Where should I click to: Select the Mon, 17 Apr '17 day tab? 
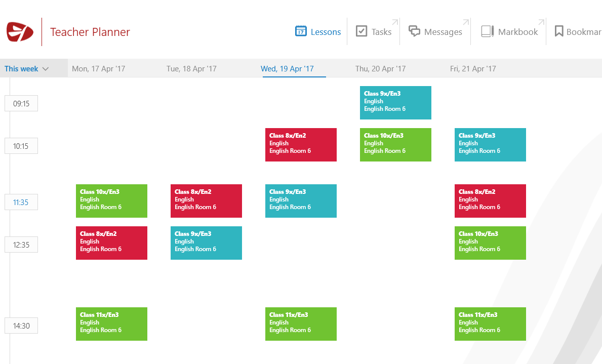[x=98, y=69]
